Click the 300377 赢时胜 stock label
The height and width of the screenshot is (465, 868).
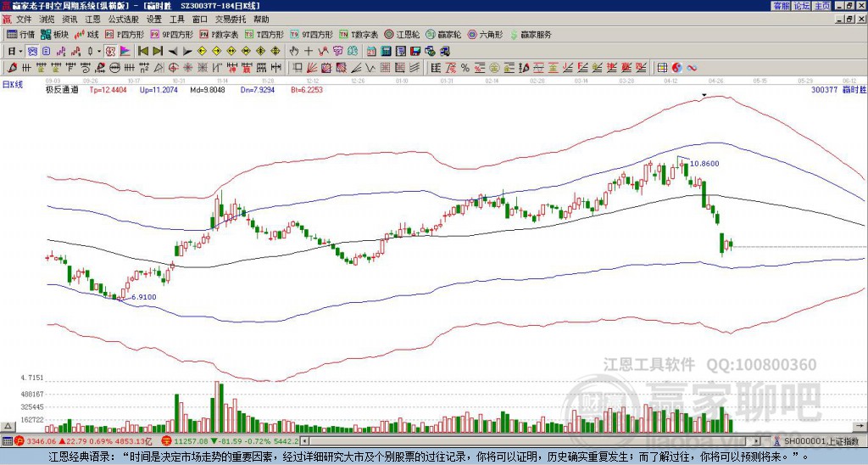837,89
